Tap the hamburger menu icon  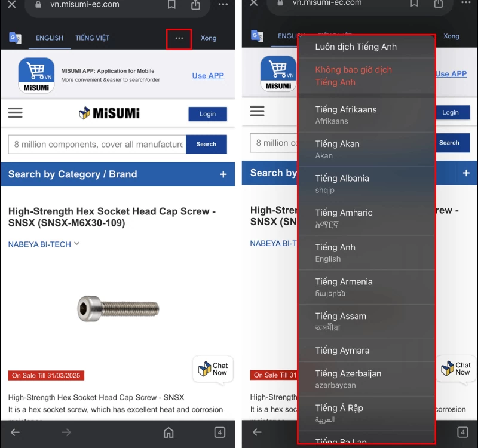tap(16, 112)
